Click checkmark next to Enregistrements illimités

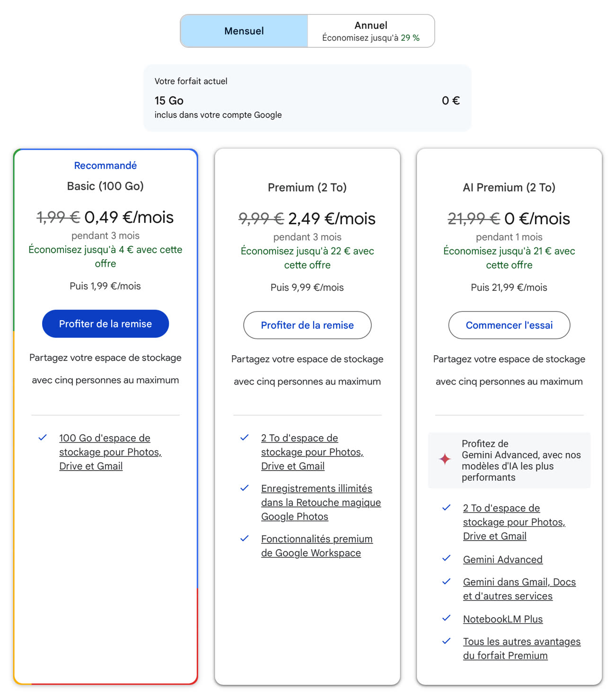(x=245, y=488)
